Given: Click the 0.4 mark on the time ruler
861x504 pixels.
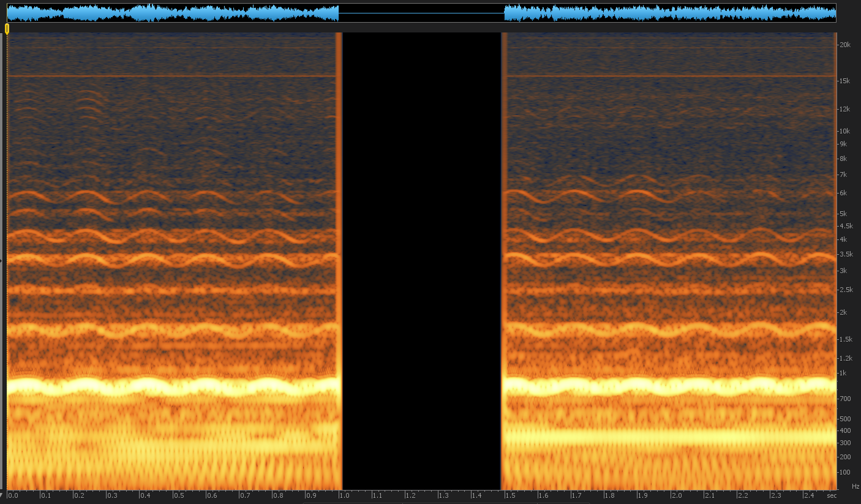Looking at the screenshot, I should [x=145, y=495].
